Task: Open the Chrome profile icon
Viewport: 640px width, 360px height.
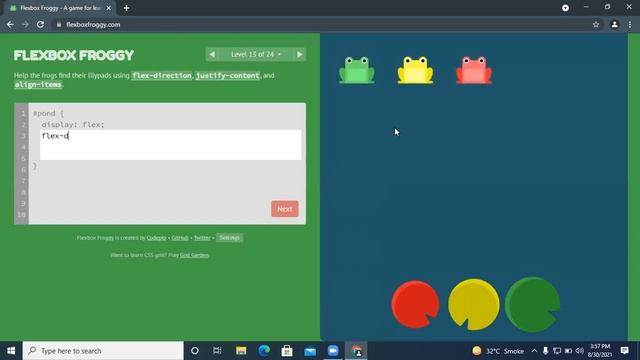Action: coord(614,24)
